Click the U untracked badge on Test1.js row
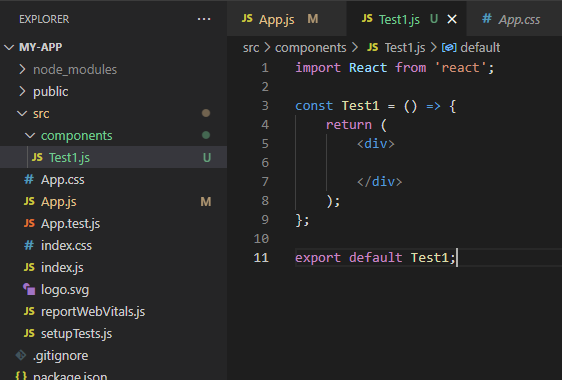 [x=207, y=158]
